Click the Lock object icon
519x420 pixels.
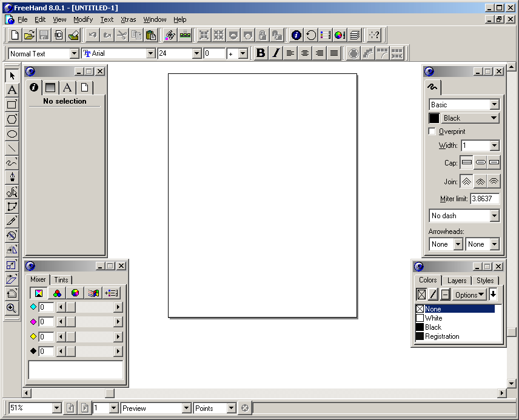pos(262,35)
